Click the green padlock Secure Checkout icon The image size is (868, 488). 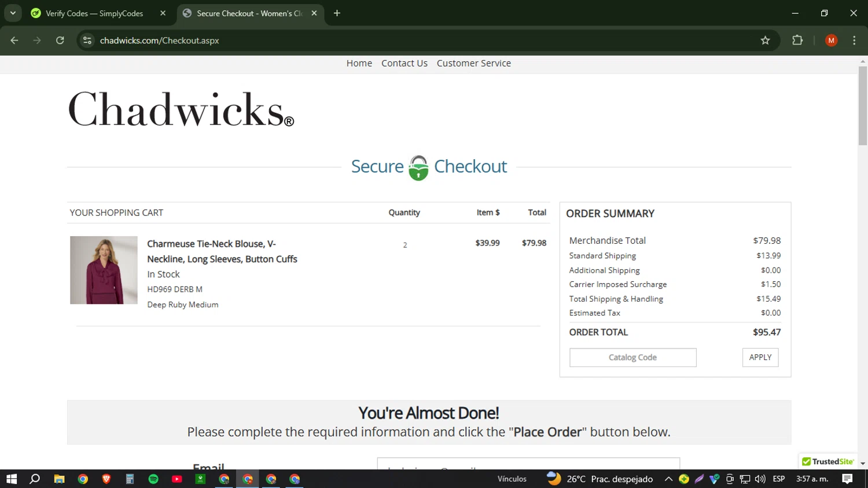pos(418,167)
